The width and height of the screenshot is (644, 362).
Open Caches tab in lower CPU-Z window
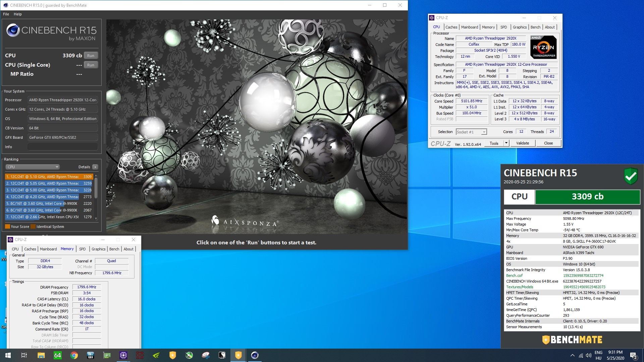click(x=30, y=249)
